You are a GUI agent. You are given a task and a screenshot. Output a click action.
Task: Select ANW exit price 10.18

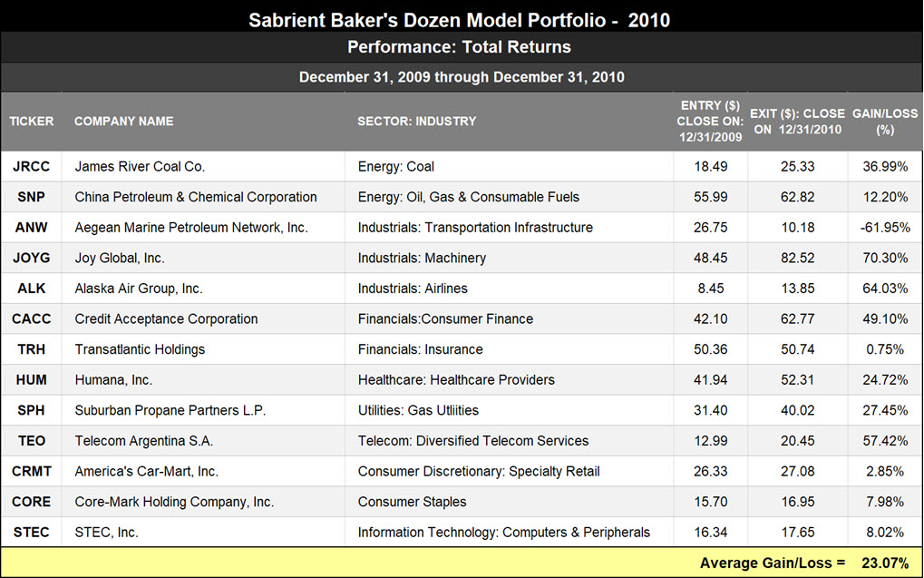[x=798, y=228]
